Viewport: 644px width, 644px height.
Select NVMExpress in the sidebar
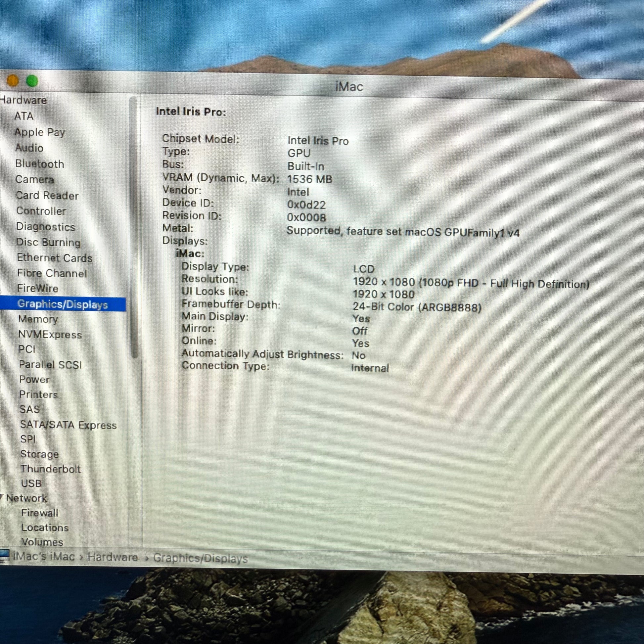[50, 335]
